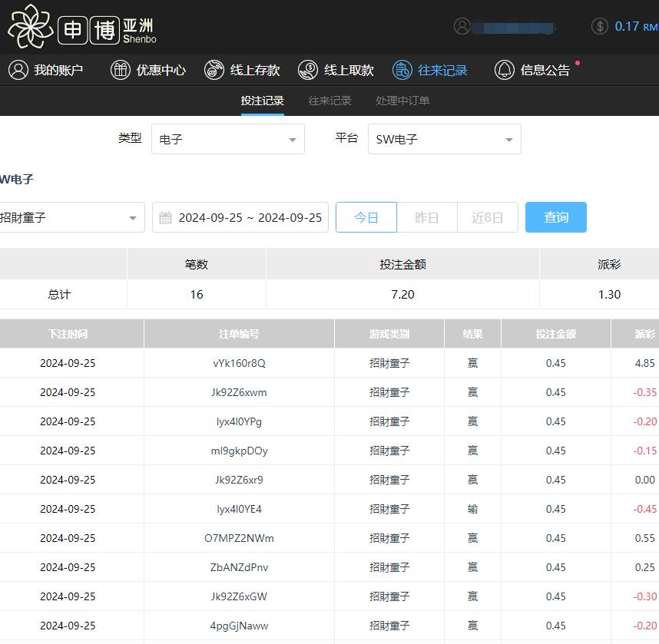Open the 我的账户 account icon

click(18, 70)
